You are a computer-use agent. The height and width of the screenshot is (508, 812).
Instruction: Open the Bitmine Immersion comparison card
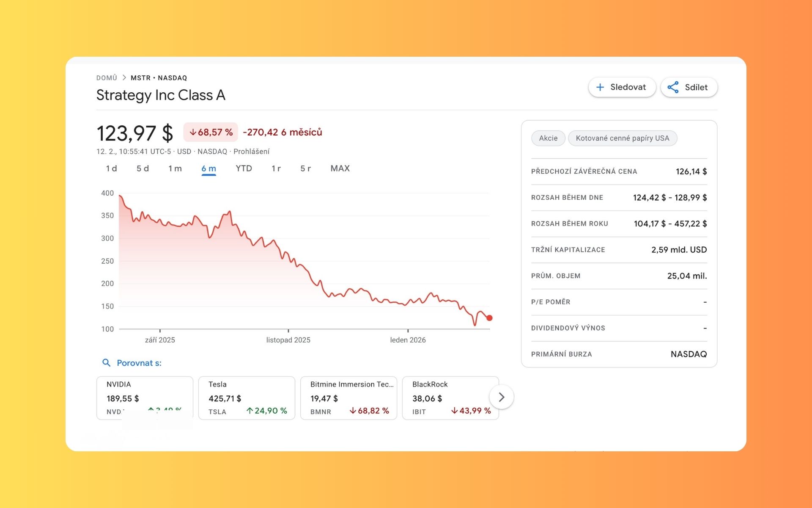[348, 398]
